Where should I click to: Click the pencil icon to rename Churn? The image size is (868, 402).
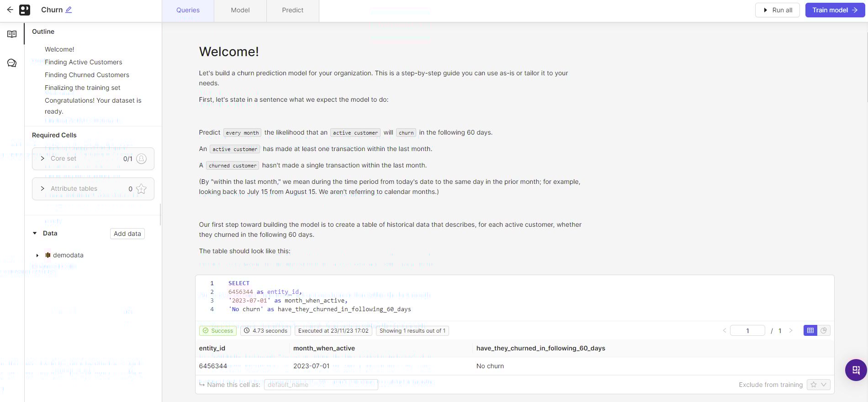click(69, 10)
